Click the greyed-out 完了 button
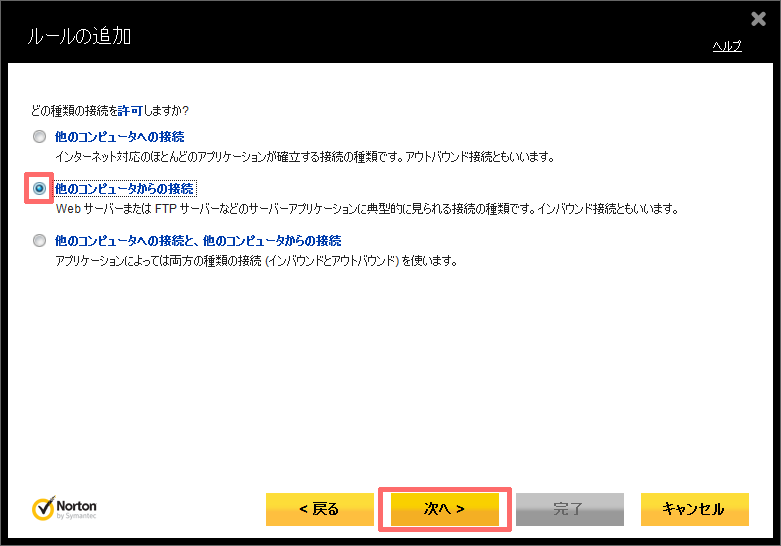This screenshot has width=781, height=546. 569,509
